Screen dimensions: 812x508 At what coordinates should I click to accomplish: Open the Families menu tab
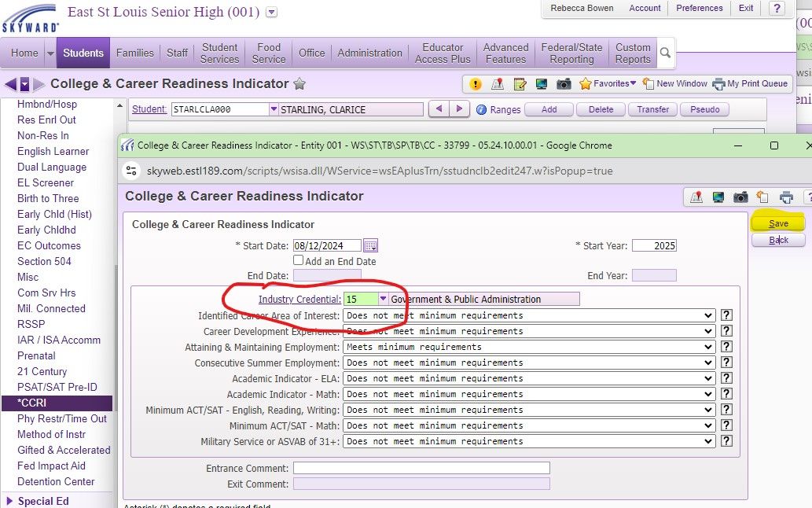click(x=135, y=53)
